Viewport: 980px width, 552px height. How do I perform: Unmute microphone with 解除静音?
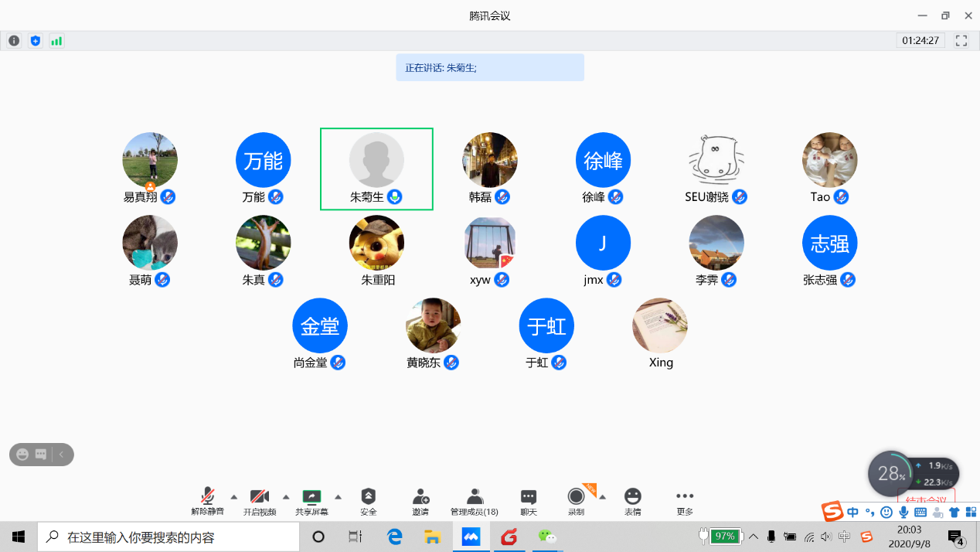[x=208, y=501]
